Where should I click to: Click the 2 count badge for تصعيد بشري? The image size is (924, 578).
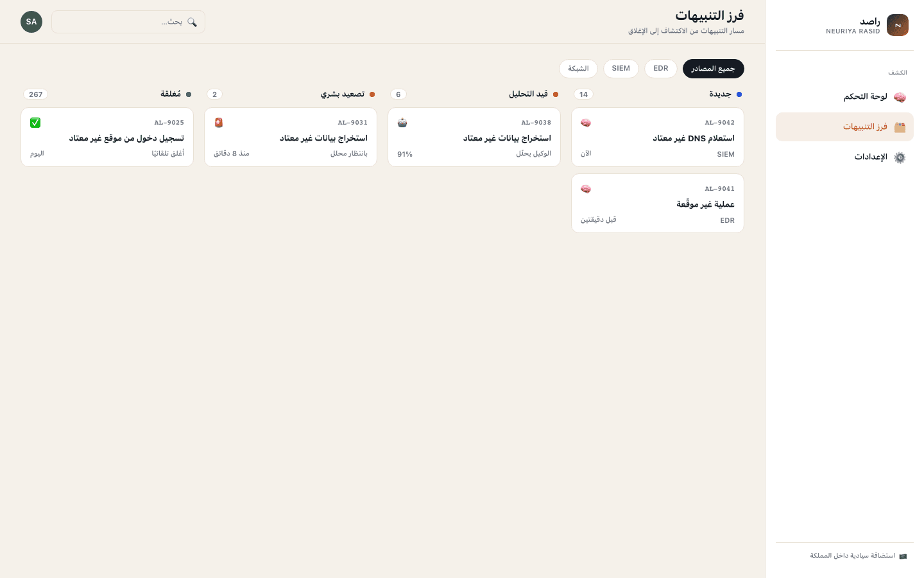tap(215, 94)
